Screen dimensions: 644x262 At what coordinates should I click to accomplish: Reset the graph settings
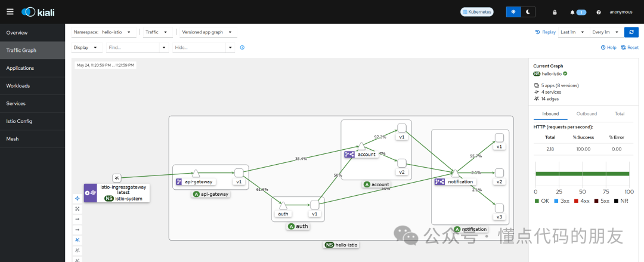pyautogui.click(x=630, y=48)
